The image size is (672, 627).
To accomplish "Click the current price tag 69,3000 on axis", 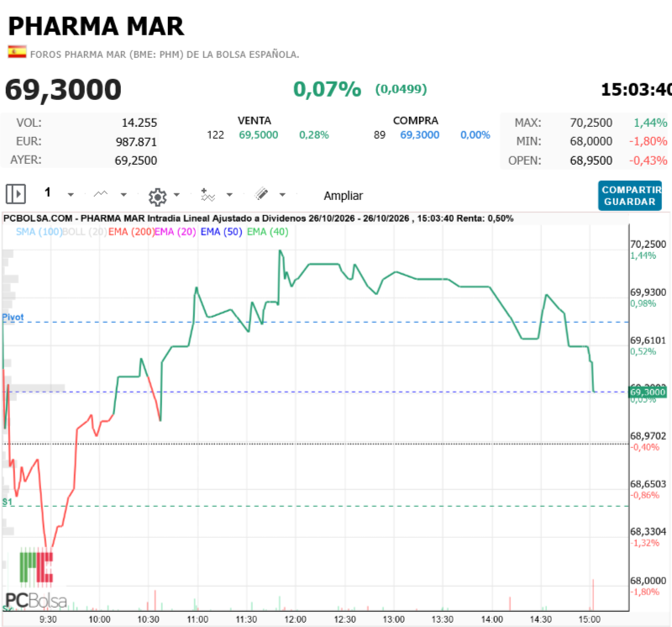I will pyautogui.click(x=648, y=392).
